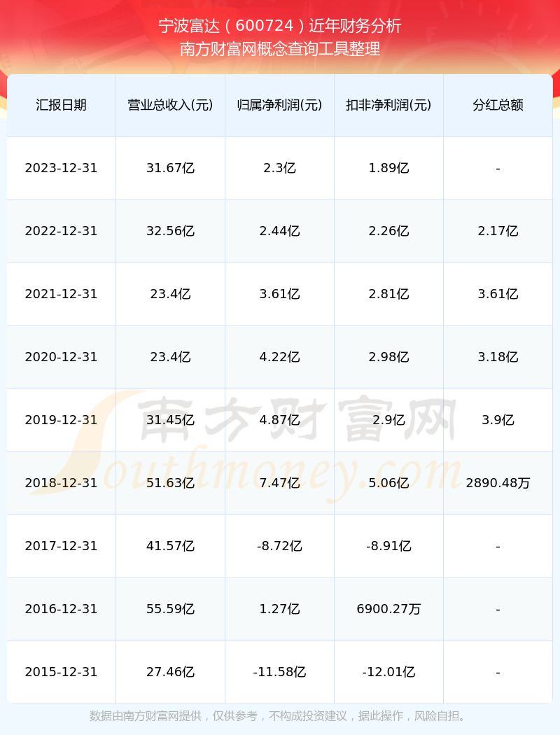Click the net profit value 1.27亿

tap(280, 609)
